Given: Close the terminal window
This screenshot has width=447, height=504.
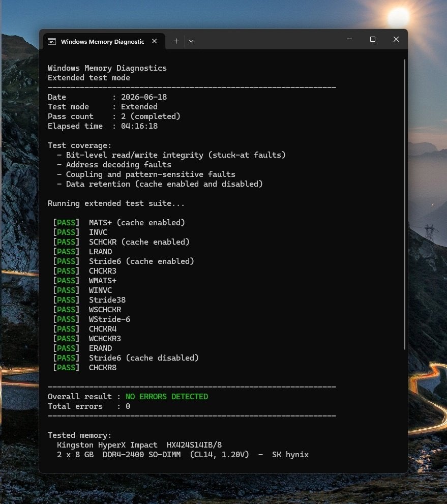Looking at the screenshot, I should pyautogui.click(x=396, y=39).
